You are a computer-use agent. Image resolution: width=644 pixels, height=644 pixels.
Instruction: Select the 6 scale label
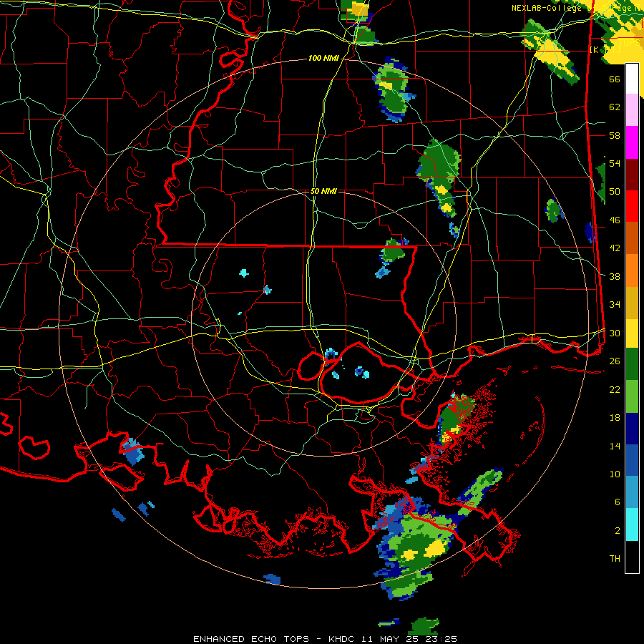(x=617, y=502)
